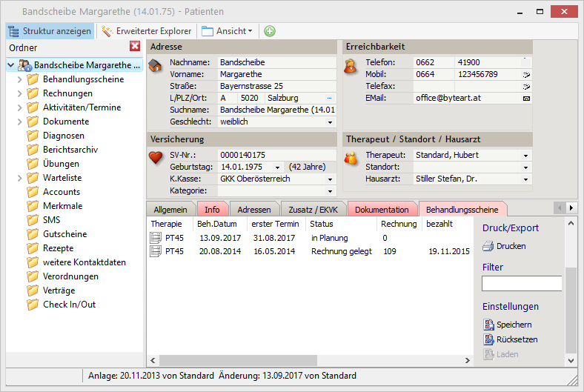Click the dial icon next to Mobil number
584x392 pixels.
526,75
